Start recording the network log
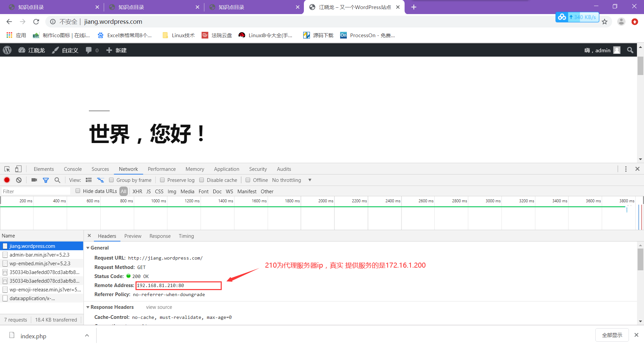The height and width of the screenshot is (345, 644). (x=7, y=180)
